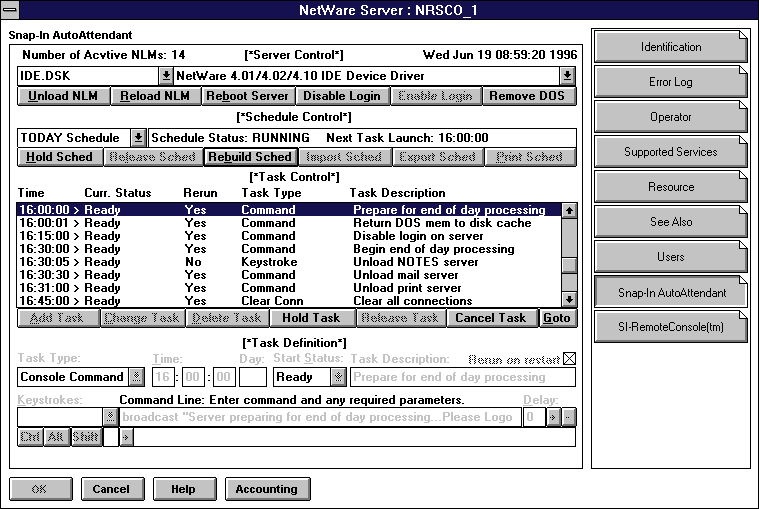This screenshot has width=759, height=509.
Task: Click the Accounting button
Action: 267,489
